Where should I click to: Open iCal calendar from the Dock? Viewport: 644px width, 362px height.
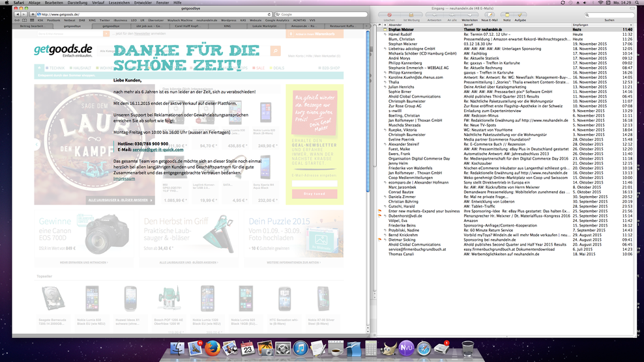click(248, 349)
